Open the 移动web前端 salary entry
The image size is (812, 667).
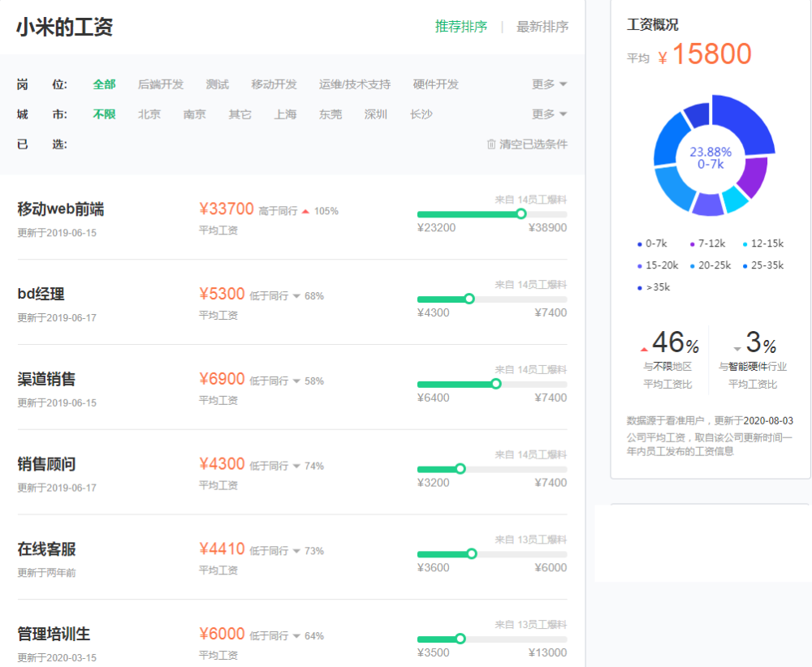click(x=61, y=209)
